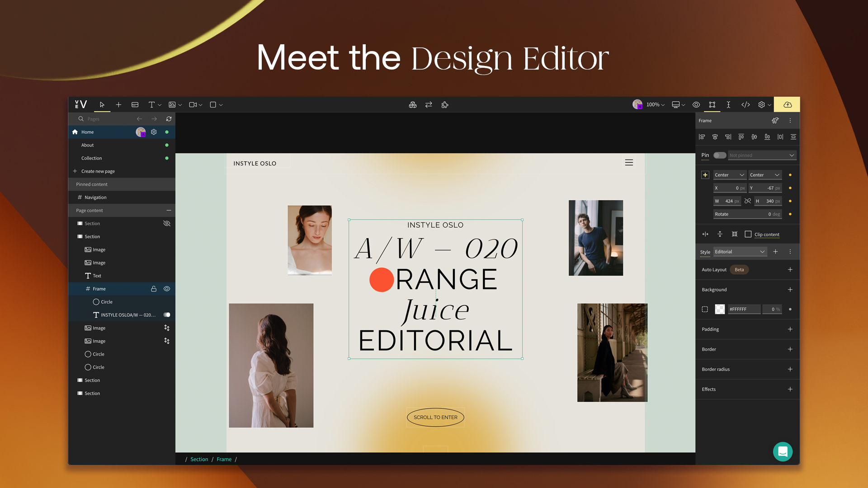Screen dimensions: 868x488
Task: Click the preview eye icon in toolbar
Action: point(696,104)
